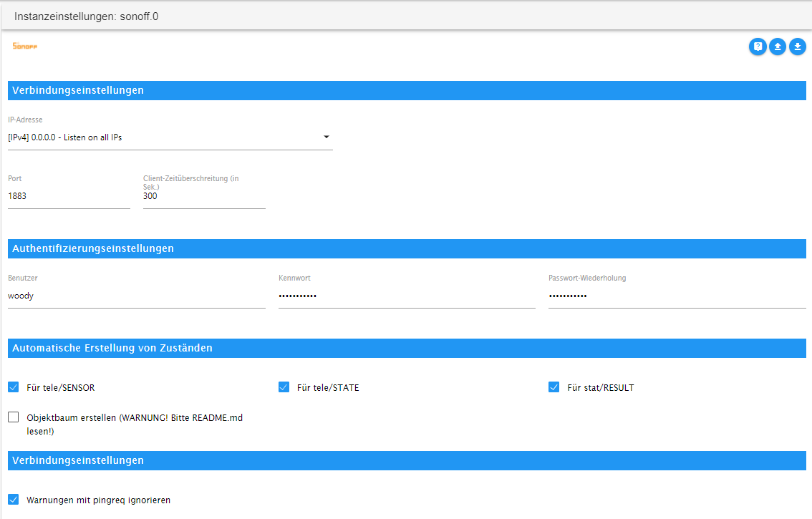812x519 pixels.
Task: Click the Port field showing 1883
Action: click(69, 196)
